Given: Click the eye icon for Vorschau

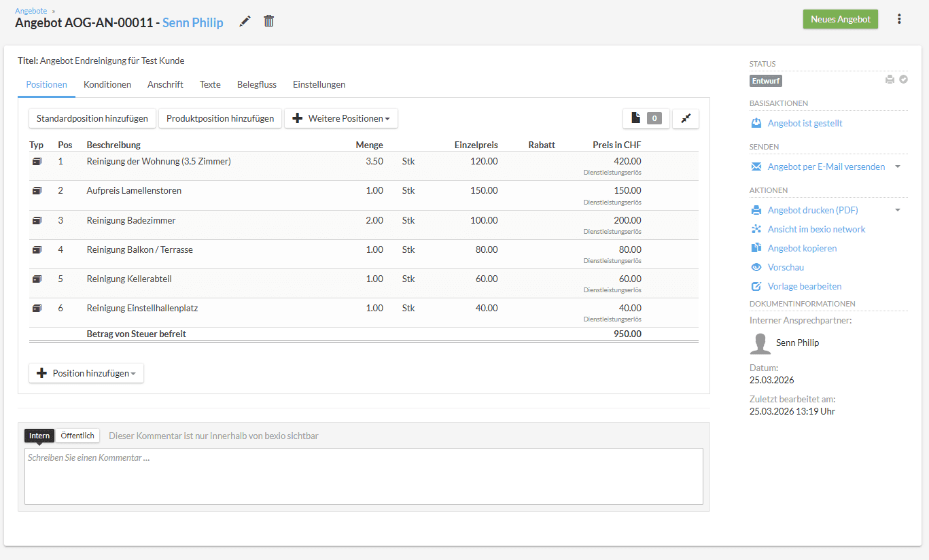Looking at the screenshot, I should coord(756,267).
